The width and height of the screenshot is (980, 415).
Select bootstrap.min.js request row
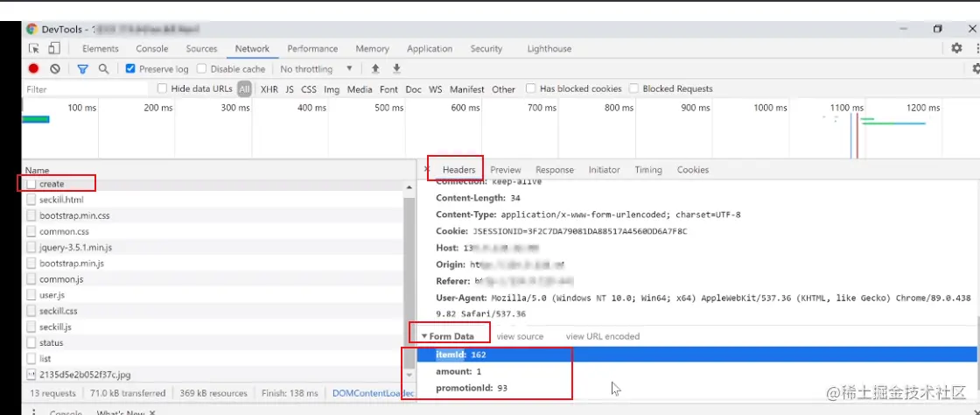[x=215, y=264]
